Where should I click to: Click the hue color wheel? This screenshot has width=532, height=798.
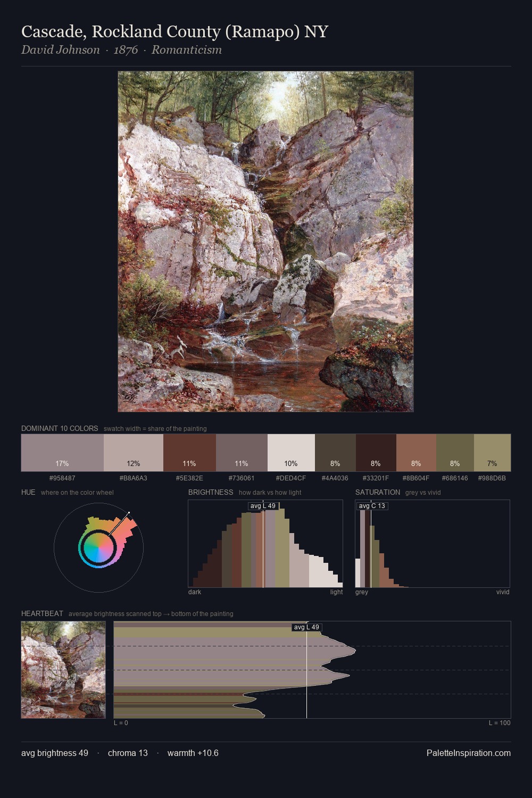pos(98,547)
